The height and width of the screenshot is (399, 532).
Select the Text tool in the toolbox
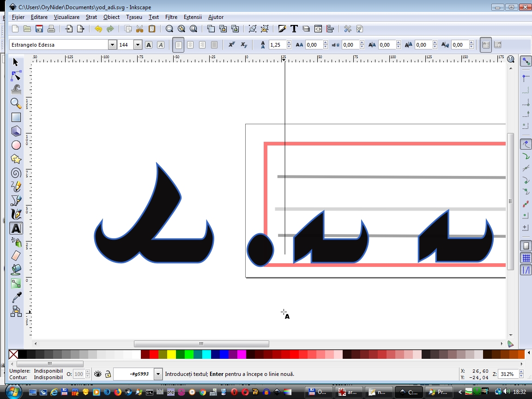pos(16,228)
